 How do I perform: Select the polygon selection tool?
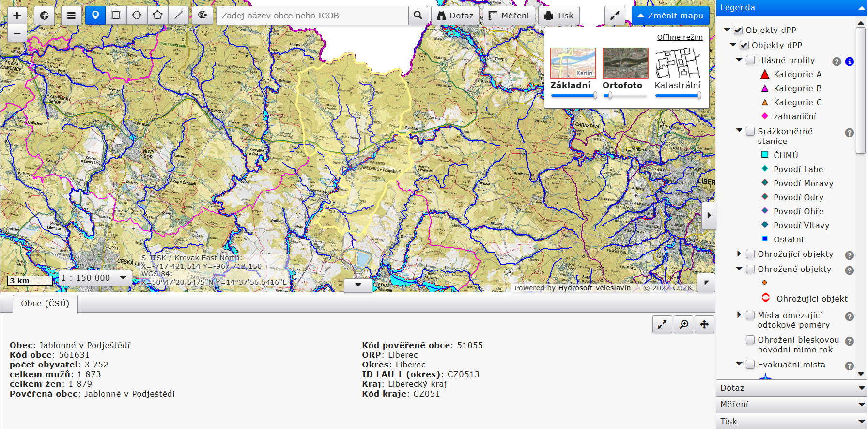[x=157, y=16]
